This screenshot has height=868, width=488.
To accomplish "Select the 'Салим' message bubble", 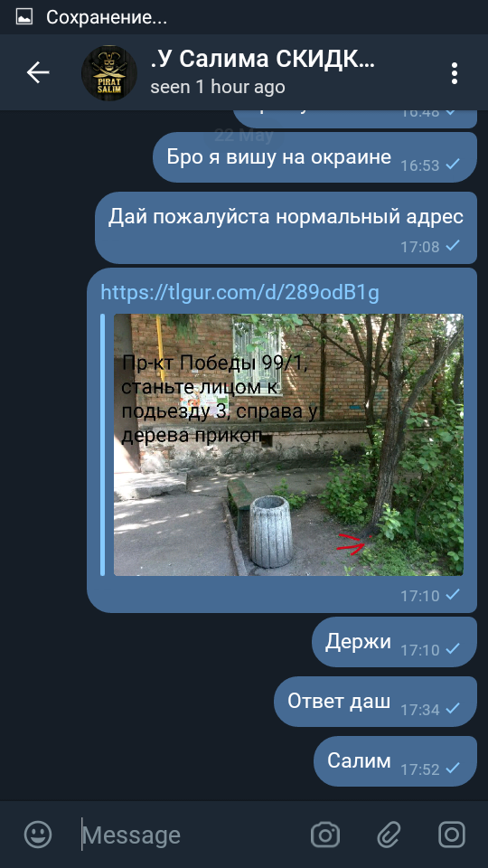I will (x=395, y=761).
